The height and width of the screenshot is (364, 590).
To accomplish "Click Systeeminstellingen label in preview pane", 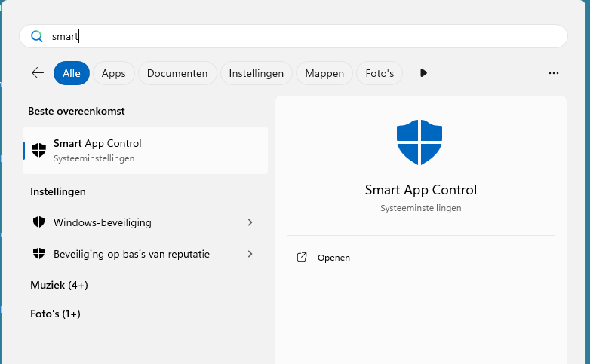I will pyautogui.click(x=421, y=208).
